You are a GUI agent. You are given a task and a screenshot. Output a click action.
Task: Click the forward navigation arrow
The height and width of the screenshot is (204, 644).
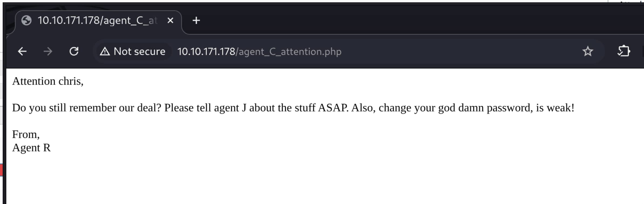click(x=48, y=51)
